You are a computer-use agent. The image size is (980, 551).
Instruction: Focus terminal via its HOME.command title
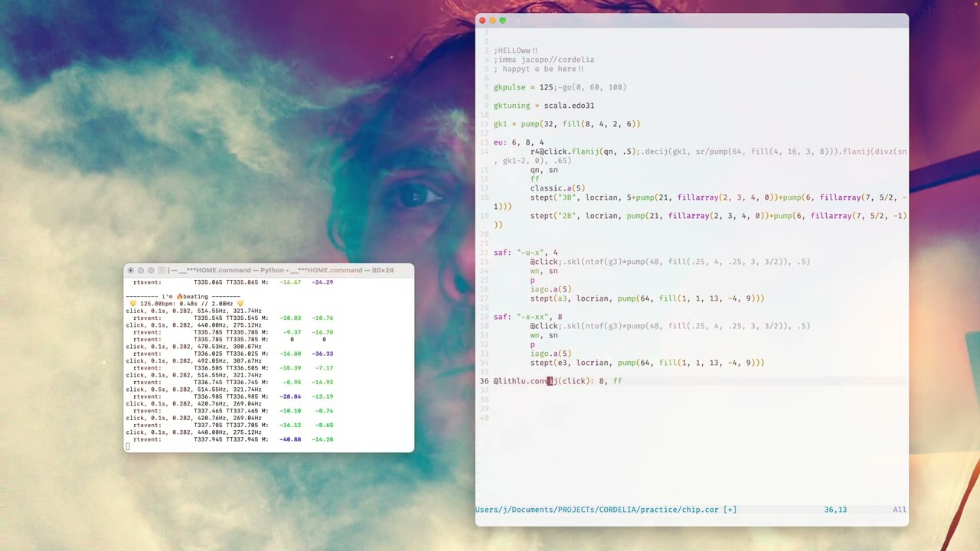(x=282, y=270)
